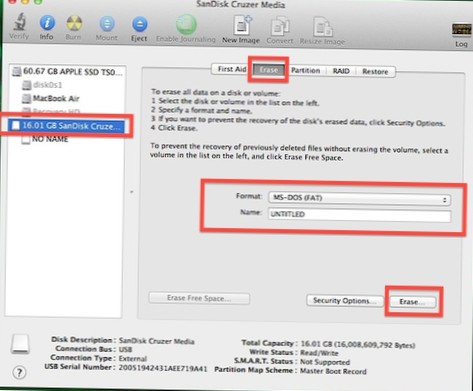
Task: Switch to Restore tab
Action: click(375, 72)
